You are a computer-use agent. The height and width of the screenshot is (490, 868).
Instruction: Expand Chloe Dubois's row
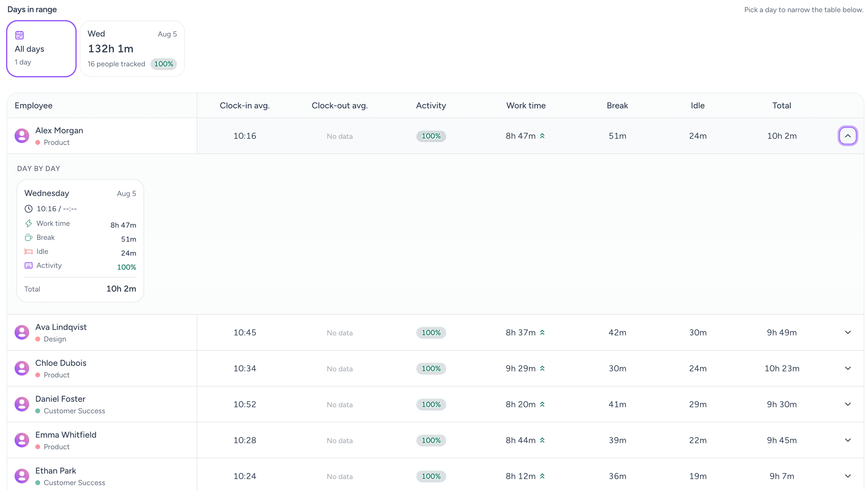(847, 368)
